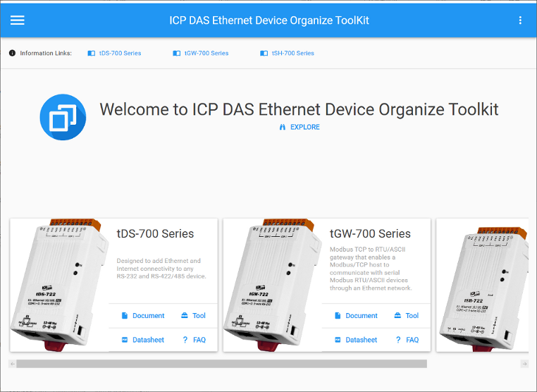The image size is (537, 392).
Task: Open Tool for tGW-700 Series
Action: 407,316
